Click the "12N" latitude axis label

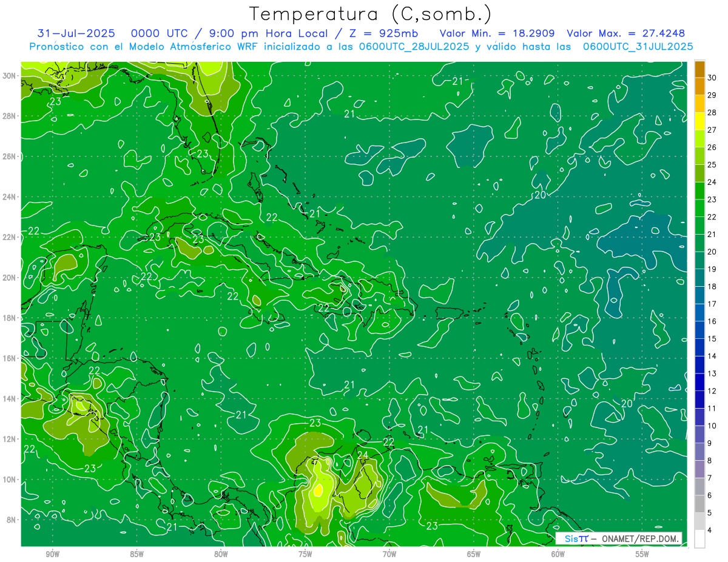point(9,439)
